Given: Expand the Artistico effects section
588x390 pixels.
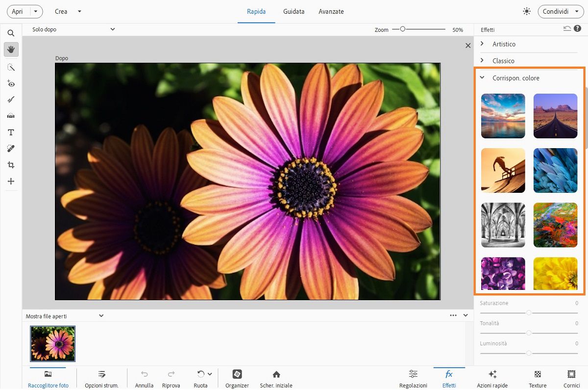Looking at the screenshot, I should click(x=504, y=44).
